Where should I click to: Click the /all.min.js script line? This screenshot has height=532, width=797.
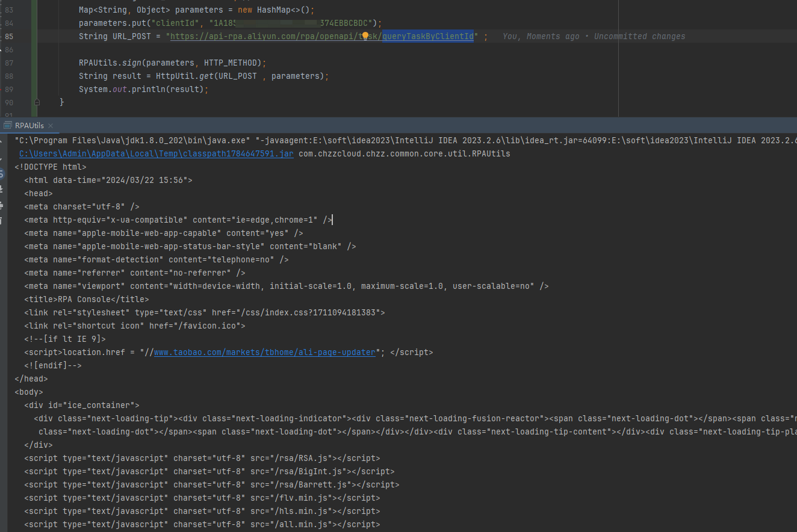[x=202, y=524]
